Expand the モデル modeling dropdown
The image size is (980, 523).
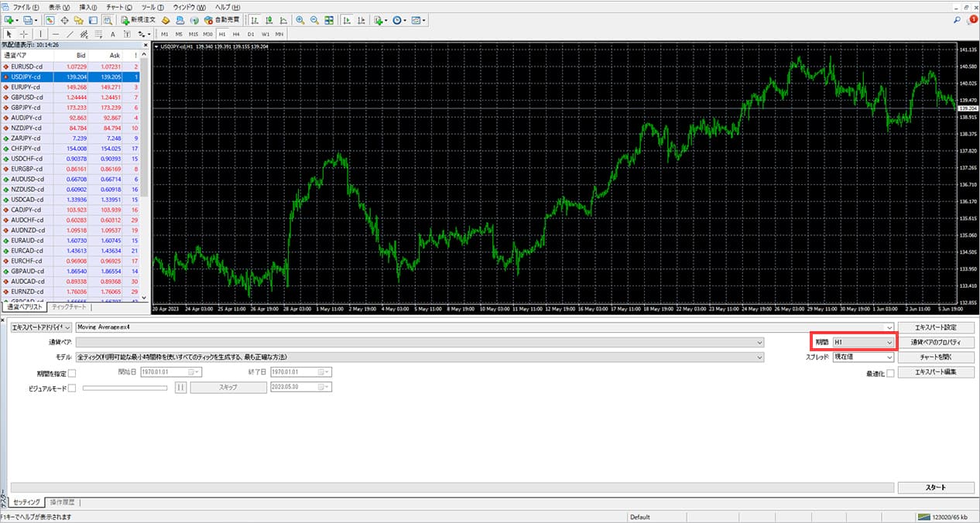(420, 357)
